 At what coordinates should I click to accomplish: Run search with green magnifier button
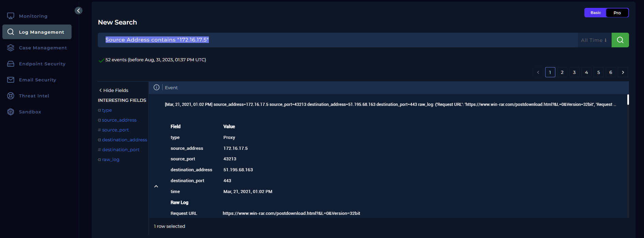click(620, 40)
